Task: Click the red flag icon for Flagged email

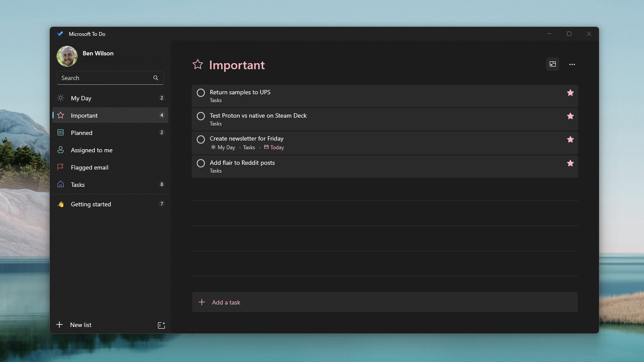Action: pos(61,167)
